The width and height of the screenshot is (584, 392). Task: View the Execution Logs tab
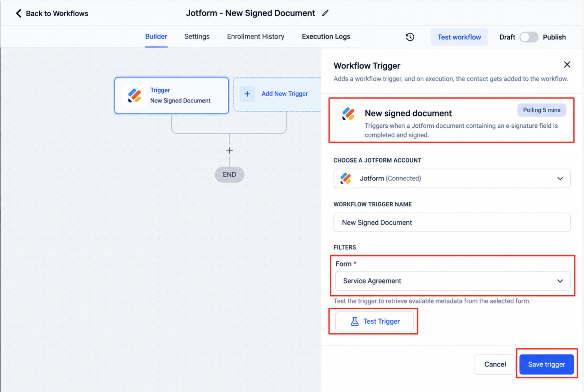pyautogui.click(x=326, y=36)
